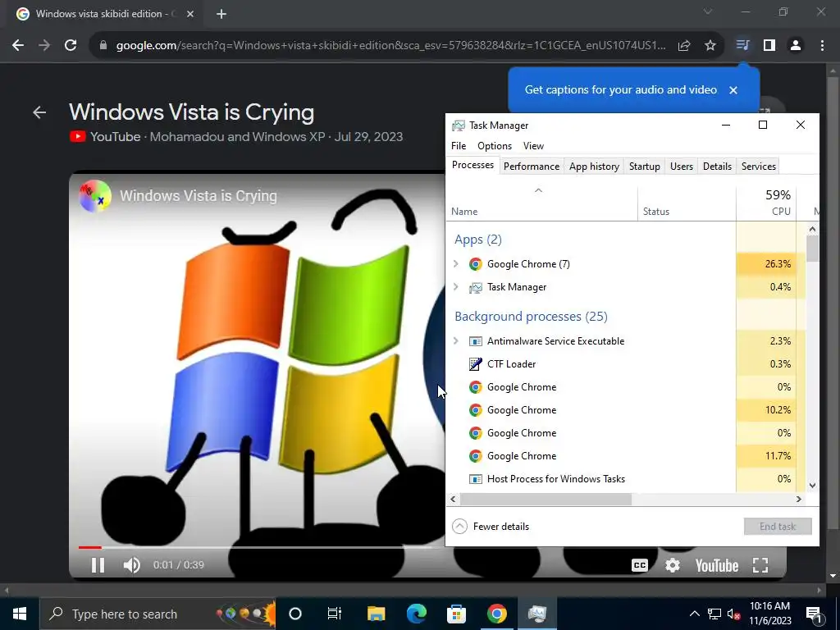Viewport: 840px width, 630px height.
Task: Open Chrome side panel
Action: click(x=769, y=46)
